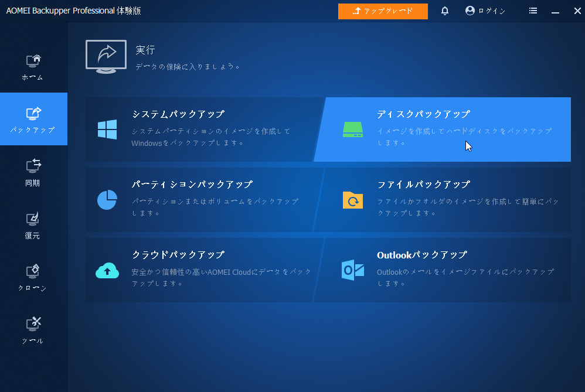Click the partition backup description text

click(x=215, y=207)
